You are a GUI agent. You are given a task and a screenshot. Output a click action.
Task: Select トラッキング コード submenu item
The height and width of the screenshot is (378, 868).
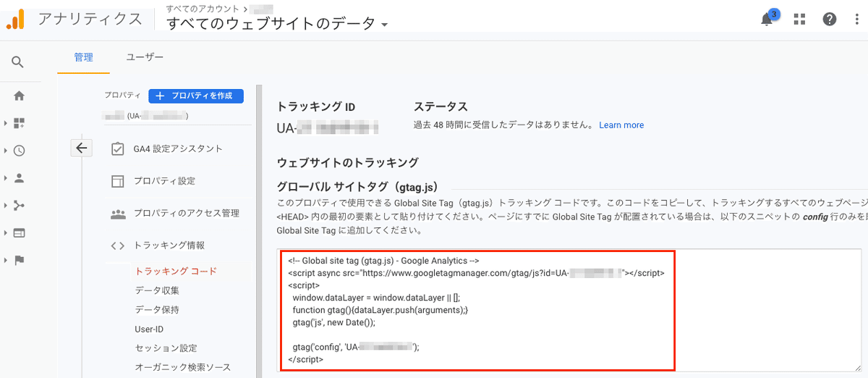point(176,272)
